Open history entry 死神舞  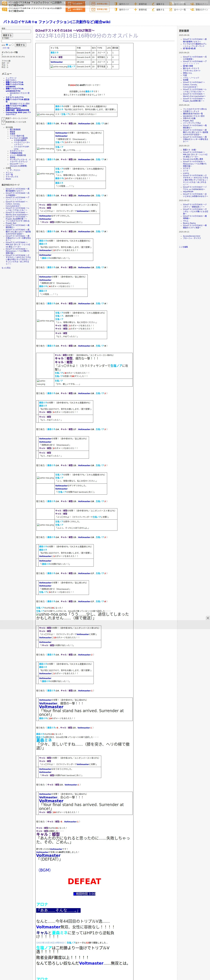186,80
